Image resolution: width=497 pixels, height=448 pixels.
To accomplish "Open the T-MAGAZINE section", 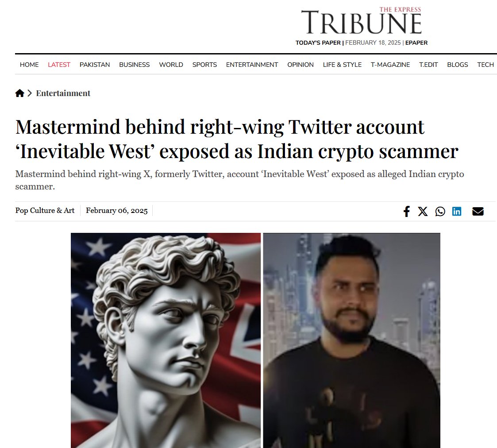I will click(x=390, y=65).
